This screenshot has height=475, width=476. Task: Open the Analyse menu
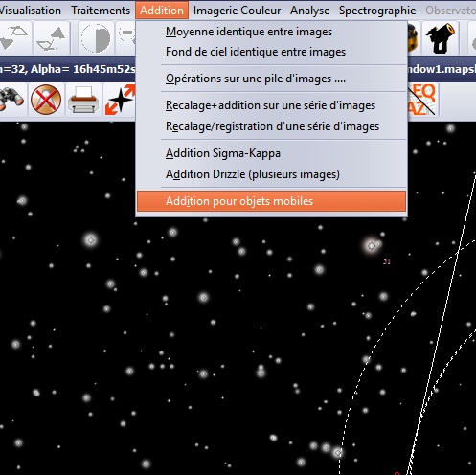(309, 11)
